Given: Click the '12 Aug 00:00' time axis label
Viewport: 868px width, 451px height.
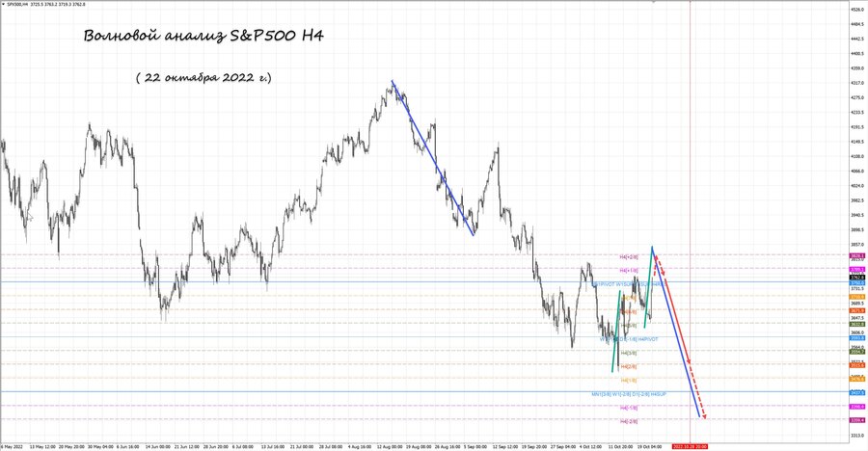Looking at the screenshot, I should coord(389,446).
